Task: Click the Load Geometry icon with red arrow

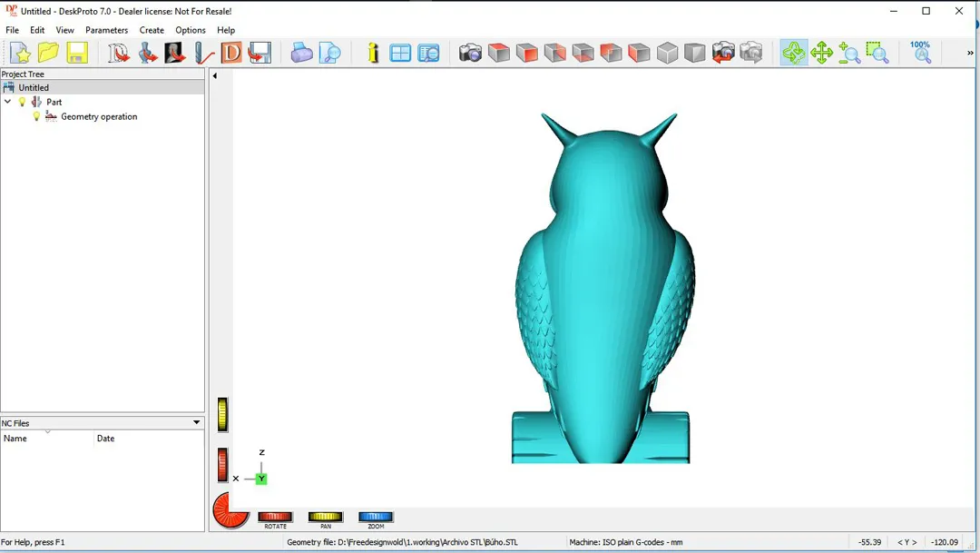Action: [x=119, y=53]
